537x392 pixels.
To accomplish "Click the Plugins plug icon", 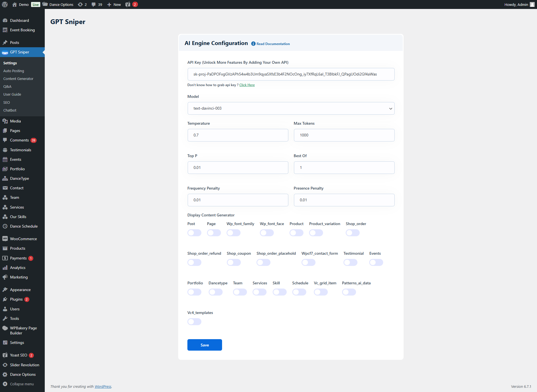I will coord(5,299).
